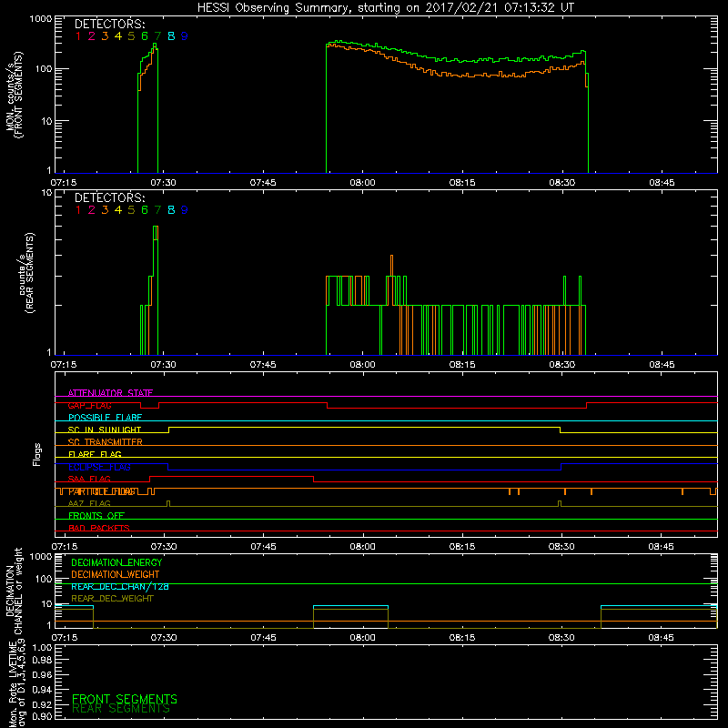The width and height of the screenshot is (728, 728).
Task: Select the DETECTORS: label in rear segments plot
Action: [110, 197]
